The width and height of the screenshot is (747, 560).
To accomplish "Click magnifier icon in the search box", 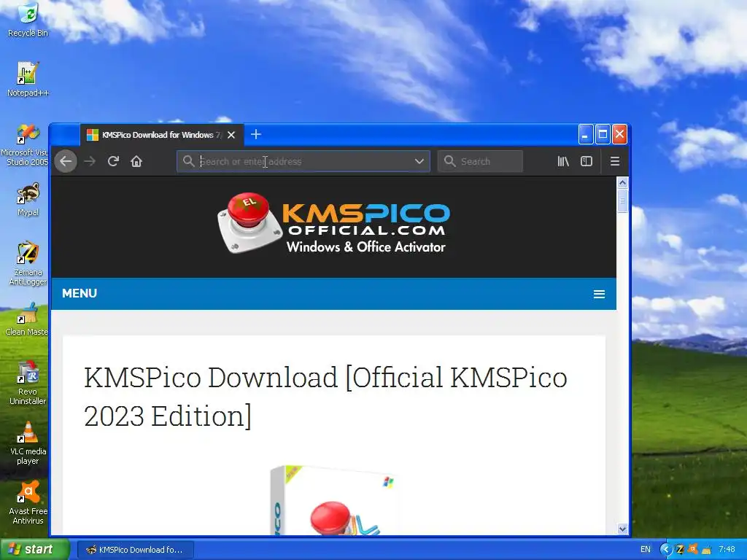I will 449,161.
